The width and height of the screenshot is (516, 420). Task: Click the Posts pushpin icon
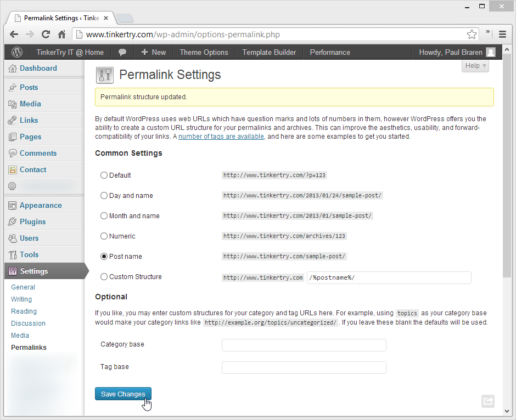tap(13, 87)
